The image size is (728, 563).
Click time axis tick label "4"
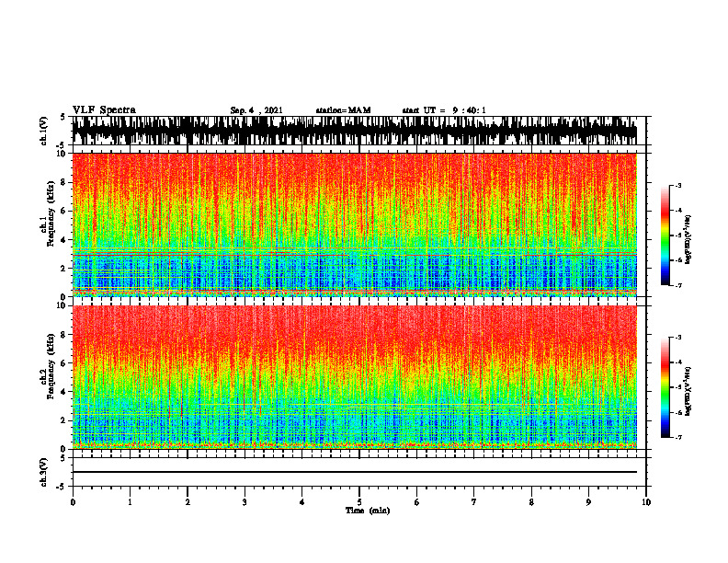pos(302,502)
